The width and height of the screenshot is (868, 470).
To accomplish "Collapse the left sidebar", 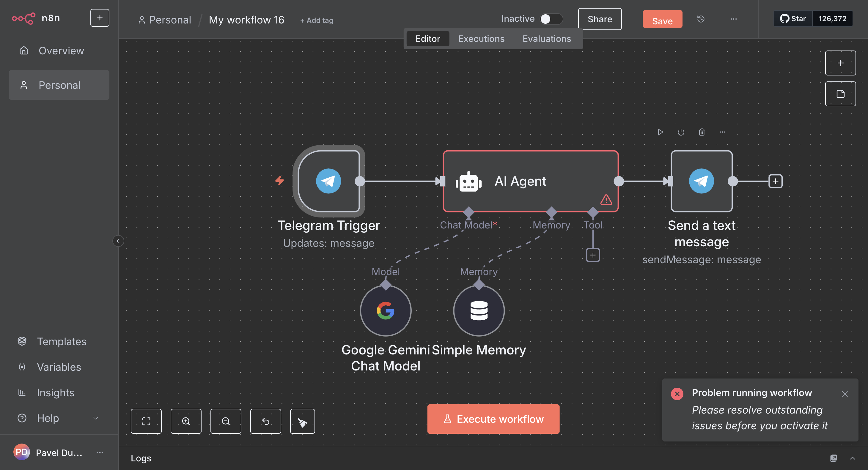I will pos(118,241).
